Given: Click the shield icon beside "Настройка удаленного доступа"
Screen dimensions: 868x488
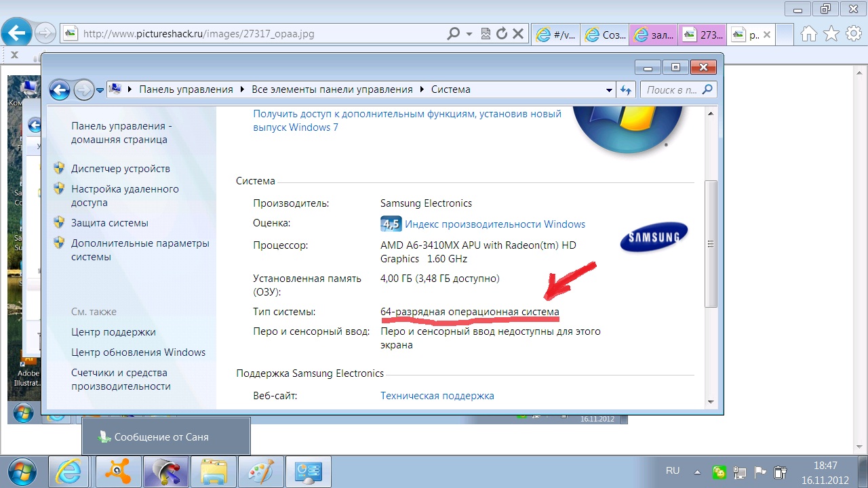Looking at the screenshot, I should [x=59, y=188].
